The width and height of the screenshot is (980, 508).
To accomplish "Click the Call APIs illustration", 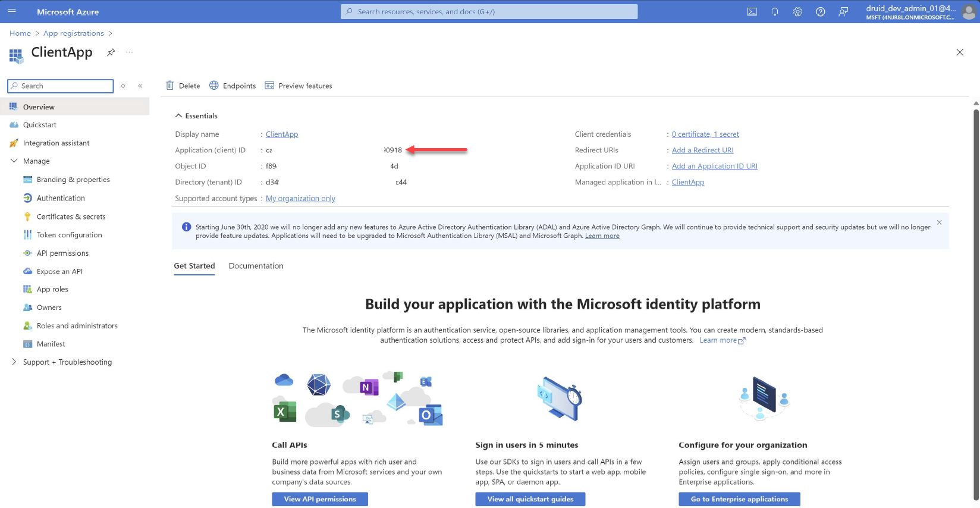I will (x=357, y=400).
